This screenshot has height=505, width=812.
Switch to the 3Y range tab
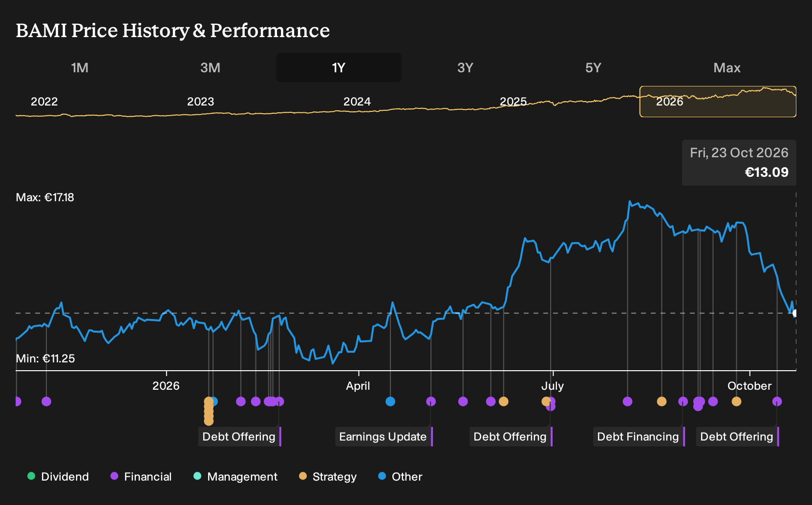pos(465,67)
